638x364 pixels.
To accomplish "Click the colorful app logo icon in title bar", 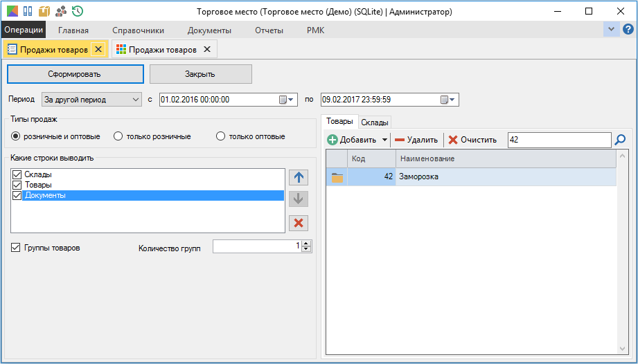I will [x=12, y=11].
